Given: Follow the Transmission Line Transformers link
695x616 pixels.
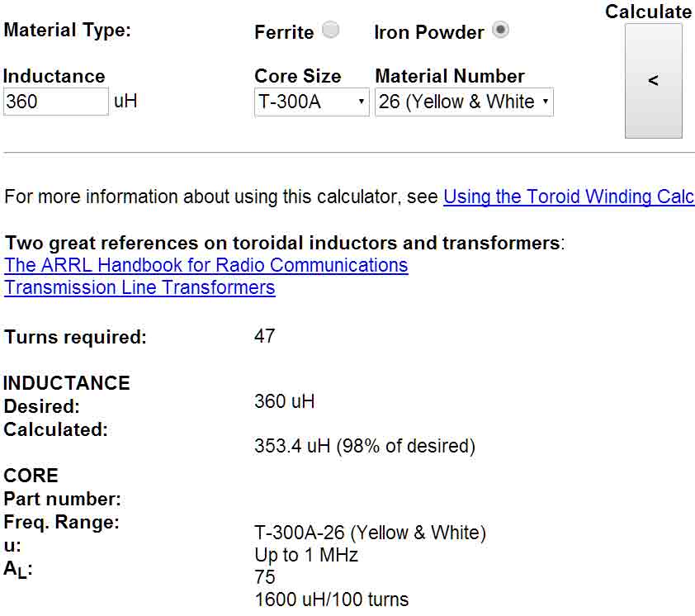Looking at the screenshot, I should [139, 287].
